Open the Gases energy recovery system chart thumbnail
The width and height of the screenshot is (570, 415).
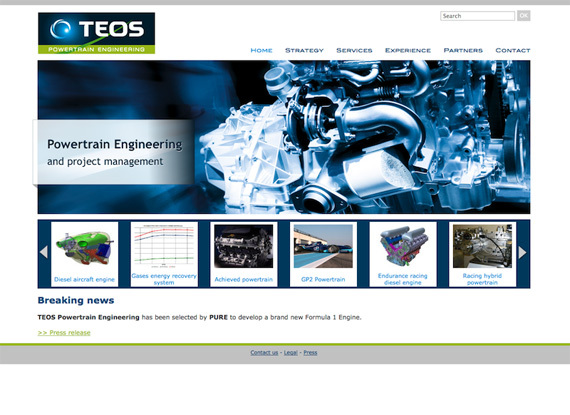pos(164,246)
